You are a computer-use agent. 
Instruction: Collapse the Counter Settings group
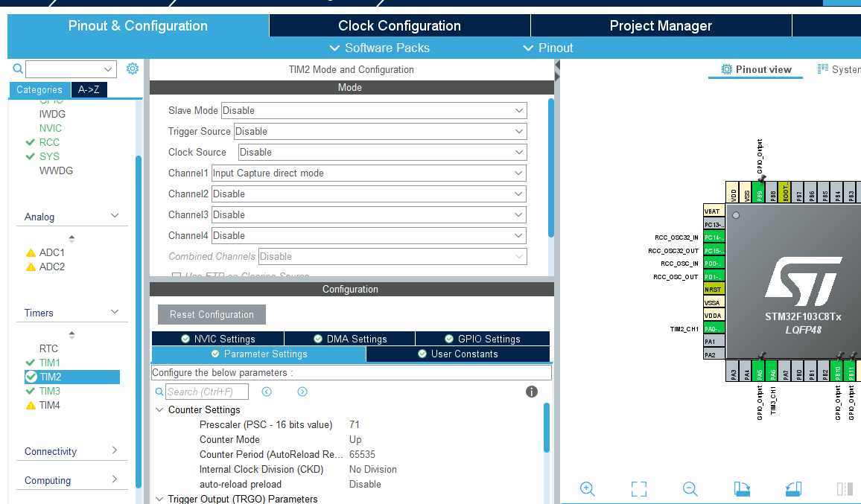click(x=159, y=409)
